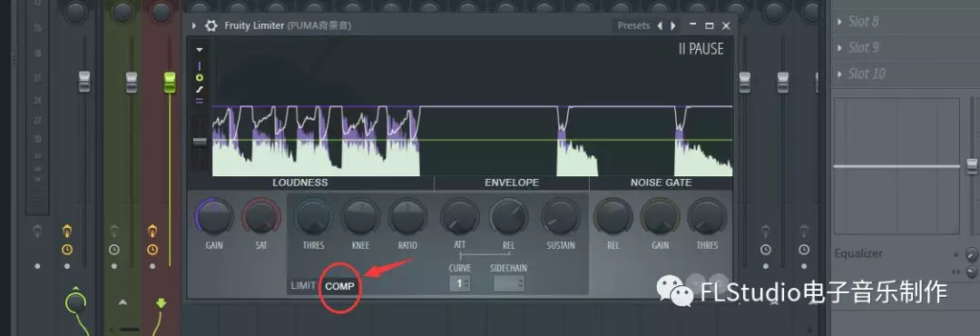
Task: Click the green down-arrow send on the red track
Action: (161, 303)
